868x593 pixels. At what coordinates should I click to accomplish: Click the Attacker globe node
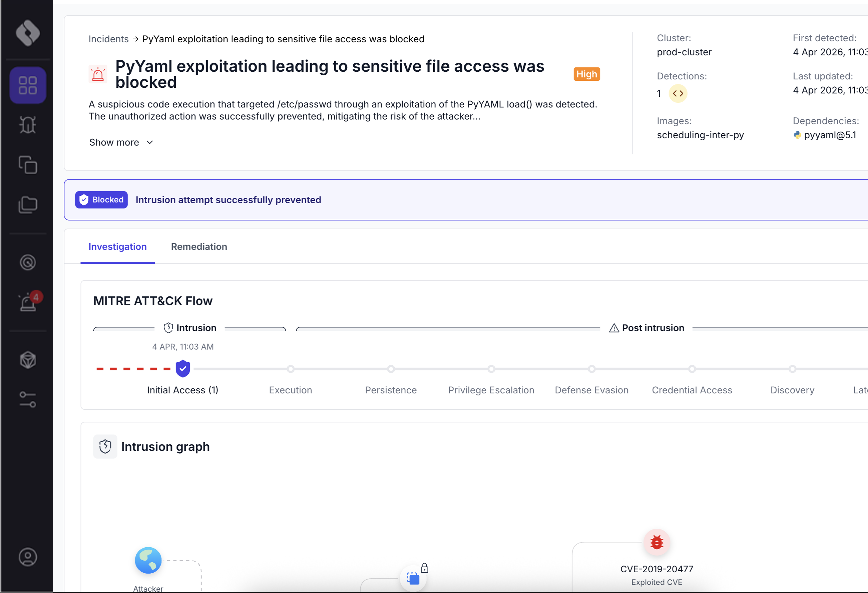[x=148, y=561]
